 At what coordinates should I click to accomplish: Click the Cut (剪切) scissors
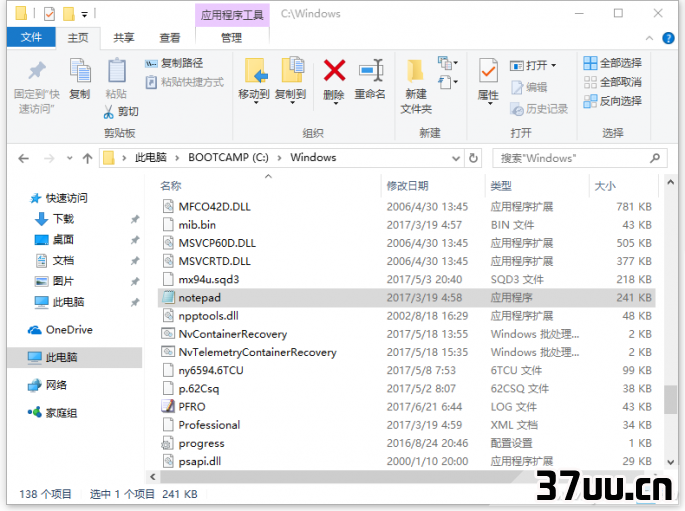click(108, 112)
